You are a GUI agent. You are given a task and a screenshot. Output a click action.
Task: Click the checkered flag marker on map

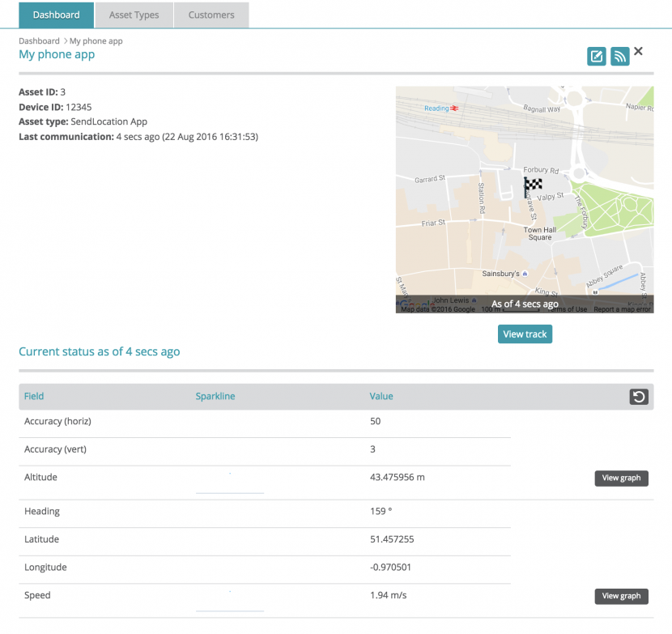tap(532, 186)
